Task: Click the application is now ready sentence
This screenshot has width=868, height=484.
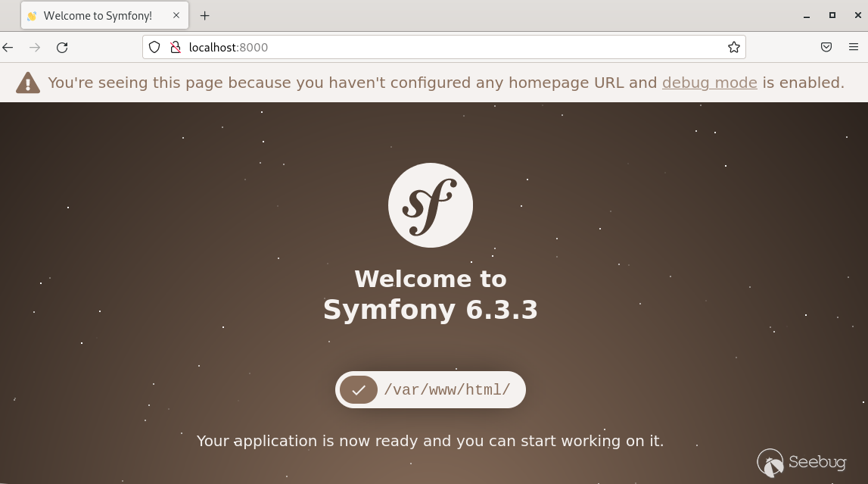Action: click(430, 441)
